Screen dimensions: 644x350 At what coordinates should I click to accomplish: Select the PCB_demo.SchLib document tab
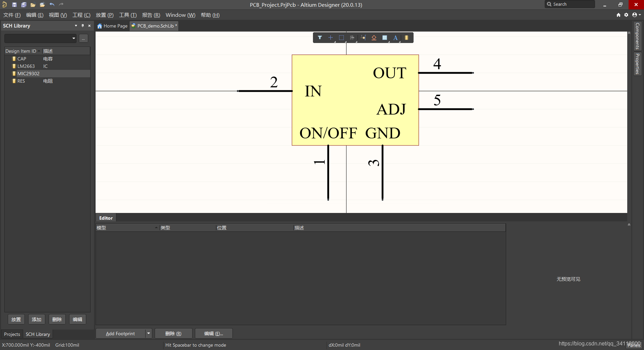tap(154, 26)
